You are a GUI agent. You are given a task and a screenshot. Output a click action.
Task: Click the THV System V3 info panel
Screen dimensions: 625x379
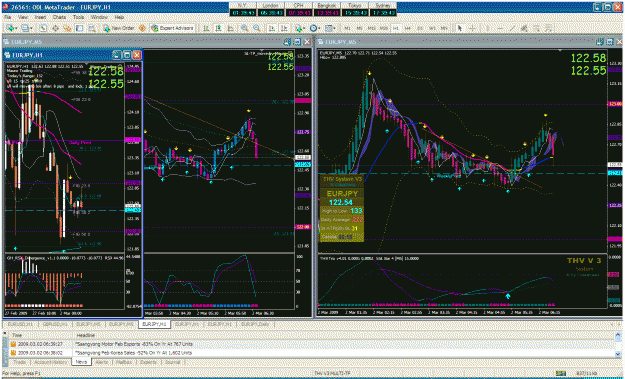point(342,208)
